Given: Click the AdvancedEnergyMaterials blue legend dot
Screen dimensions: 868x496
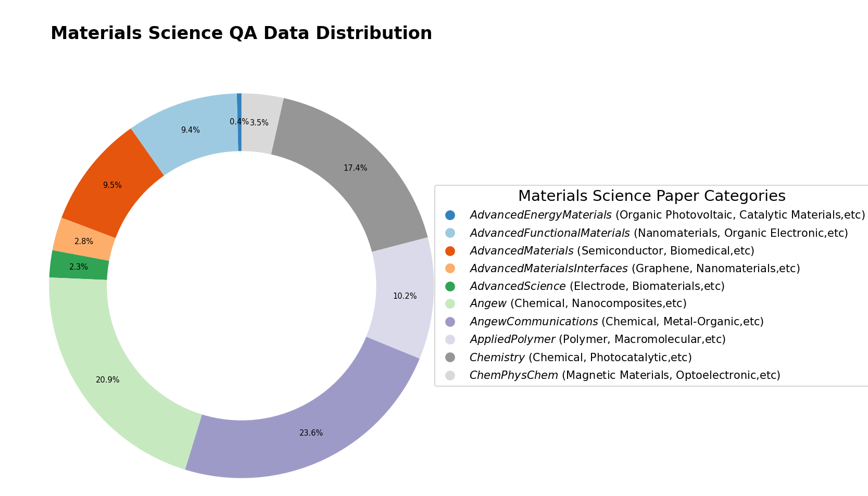Looking at the screenshot, I should [x=450, y=215].
